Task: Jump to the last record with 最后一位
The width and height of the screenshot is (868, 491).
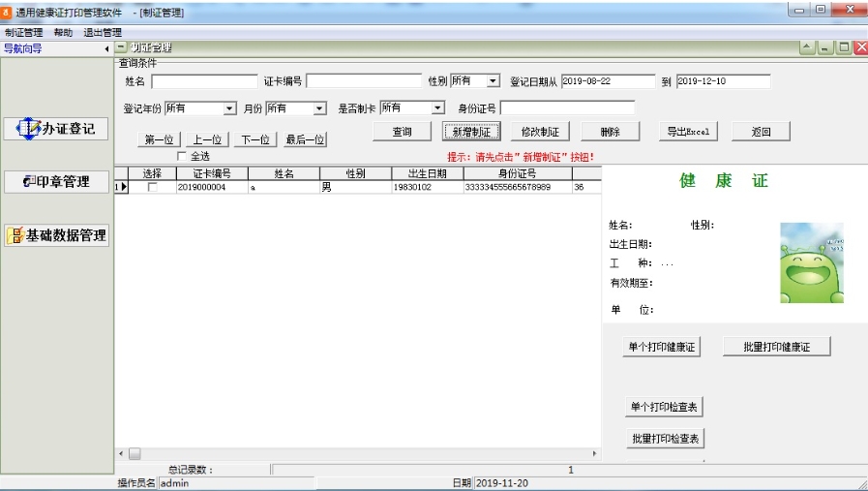Action: tap(305, 139)
